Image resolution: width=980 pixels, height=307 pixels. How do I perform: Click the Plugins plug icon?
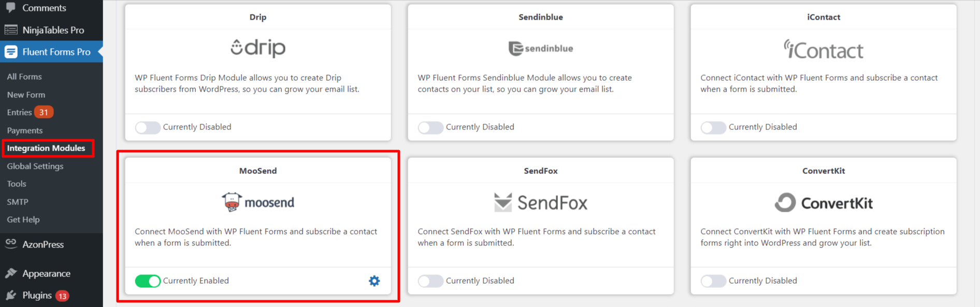[11, 295]
